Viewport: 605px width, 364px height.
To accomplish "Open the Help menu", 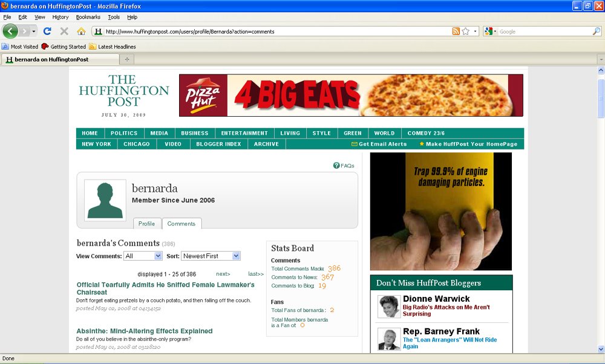I will point(132,17).
